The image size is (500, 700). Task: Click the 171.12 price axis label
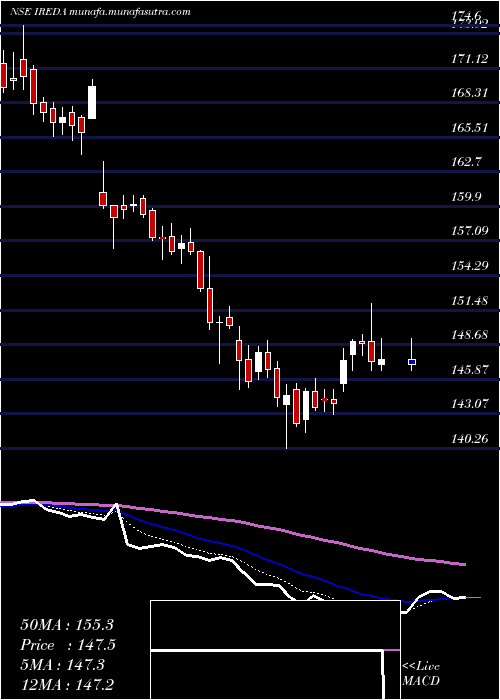point(469,58)
